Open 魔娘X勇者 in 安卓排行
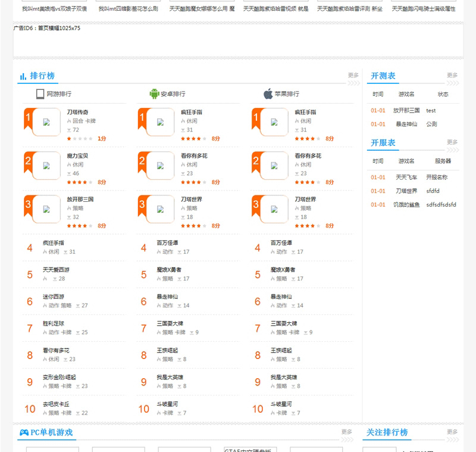 [x=169, y=270]
